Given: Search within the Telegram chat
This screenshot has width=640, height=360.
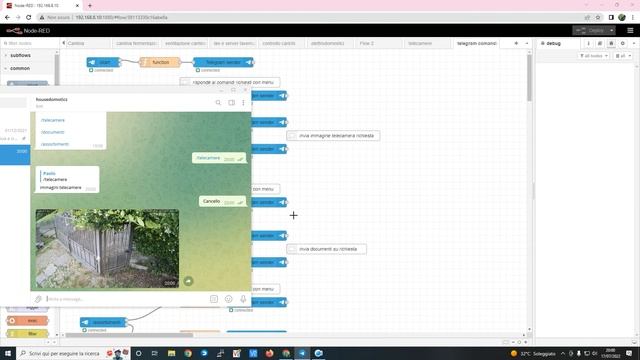Looking at the screenshot, I should point(218,102).
